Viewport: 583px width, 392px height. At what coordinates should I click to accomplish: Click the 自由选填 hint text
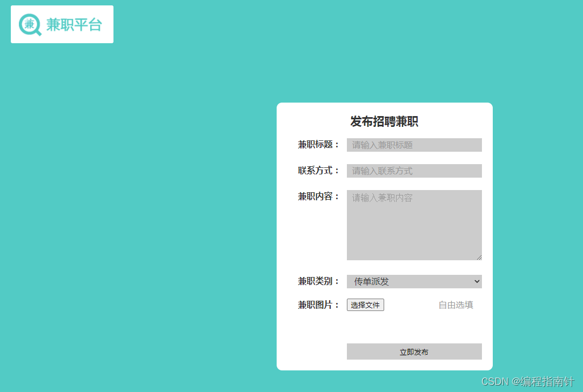pos(456,305)
